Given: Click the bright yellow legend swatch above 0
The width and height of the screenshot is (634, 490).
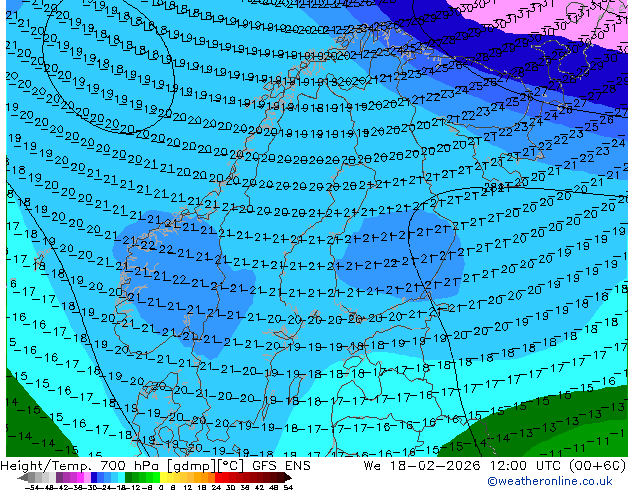Looking at the screenshot, I should coord(164,478).
